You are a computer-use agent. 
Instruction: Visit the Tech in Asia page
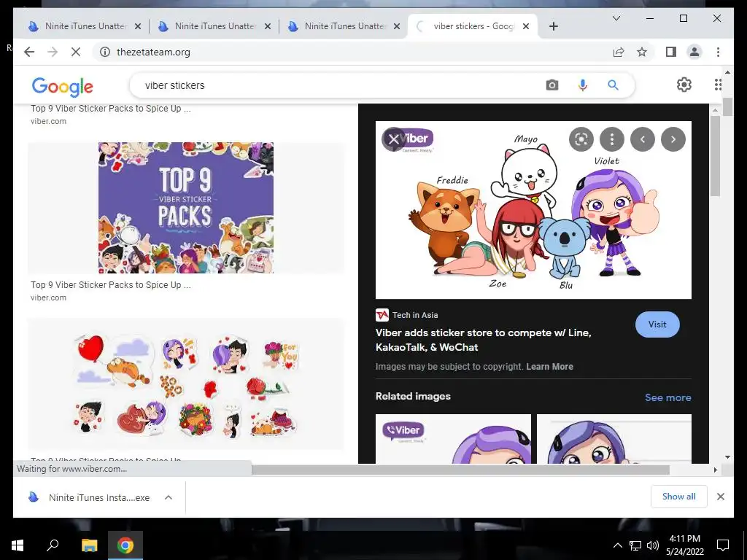[657, 324]
